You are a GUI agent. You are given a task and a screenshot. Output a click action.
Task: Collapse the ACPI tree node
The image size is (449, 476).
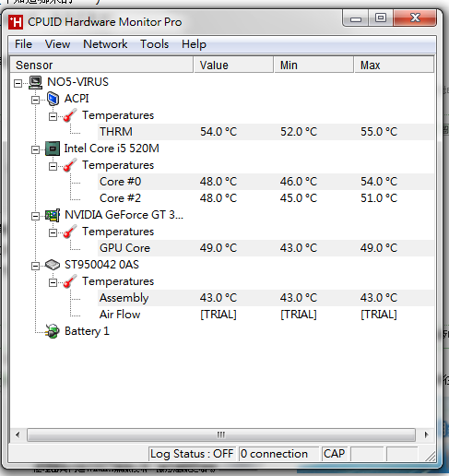click(35, 100)
